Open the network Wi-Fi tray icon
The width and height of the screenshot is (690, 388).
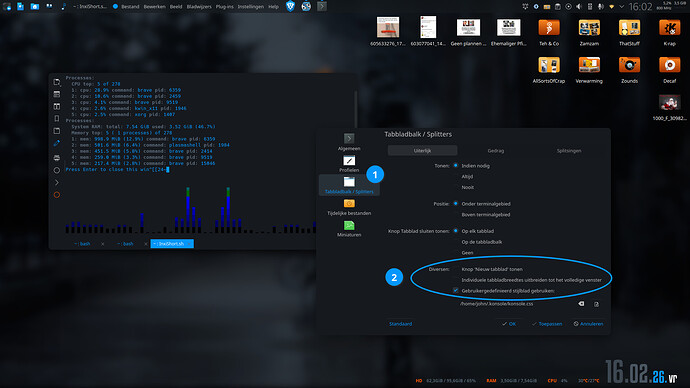pos(611,7)
